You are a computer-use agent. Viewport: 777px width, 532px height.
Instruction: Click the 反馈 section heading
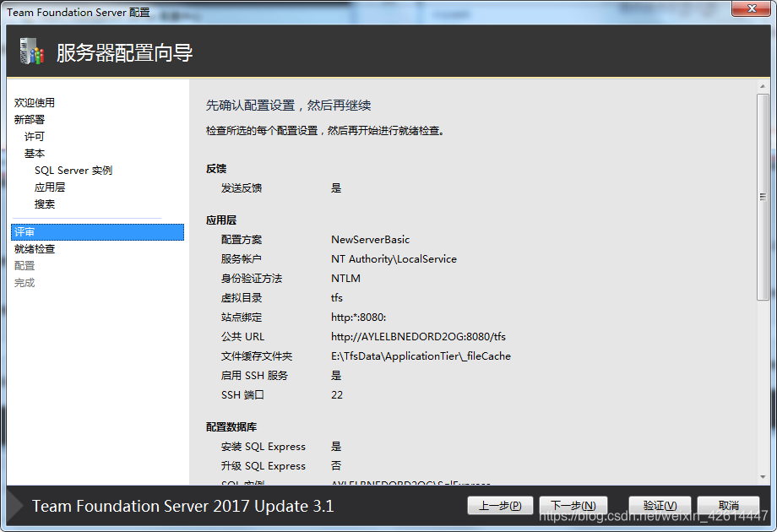pyautogui.click(x=216, y=168)
